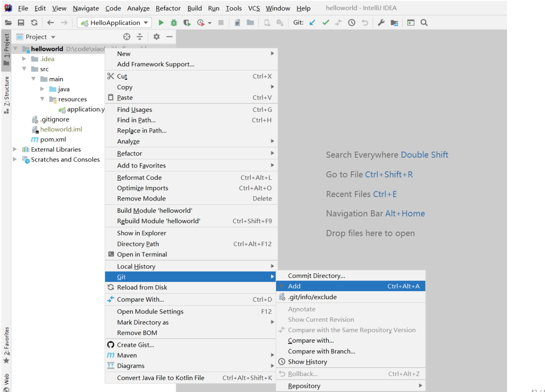Select Open in Terminal menu entry

click(x=191, y=254)
